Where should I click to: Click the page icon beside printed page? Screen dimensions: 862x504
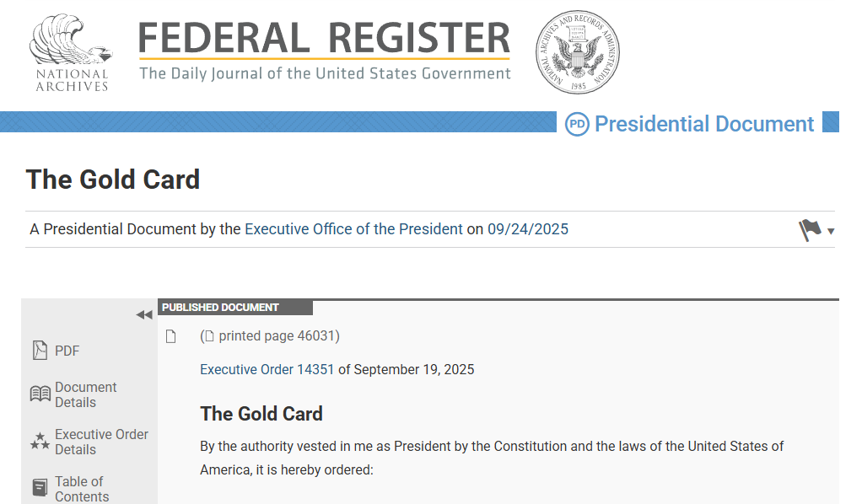point(171,337)
